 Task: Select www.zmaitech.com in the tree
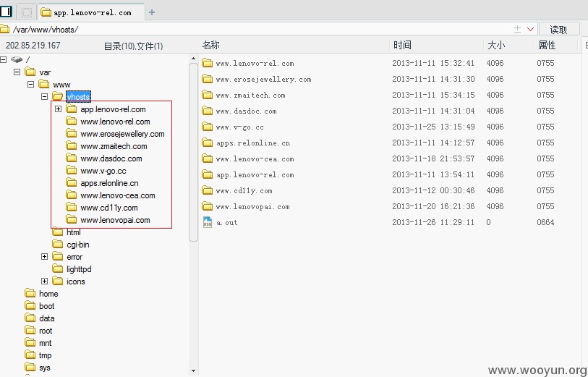click(114, 146)
